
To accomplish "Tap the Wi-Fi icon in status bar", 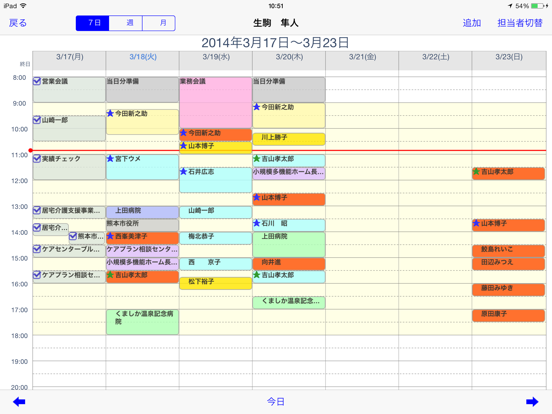I will pos(24,6).
